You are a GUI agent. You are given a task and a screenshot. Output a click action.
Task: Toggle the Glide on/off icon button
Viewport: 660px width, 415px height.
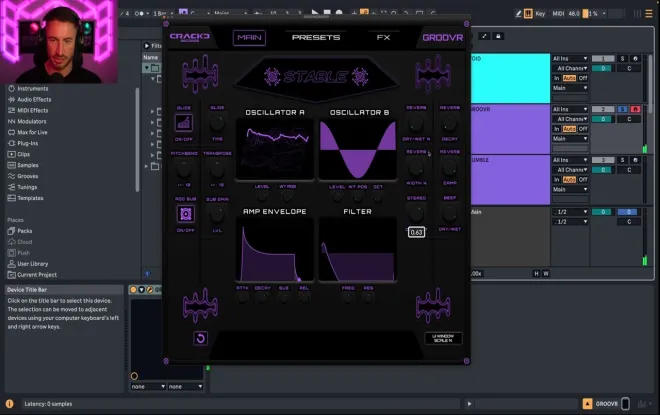184,123
